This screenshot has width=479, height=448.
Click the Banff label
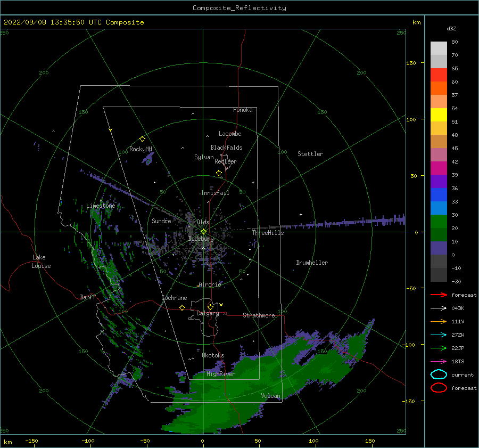coord(88,297)
